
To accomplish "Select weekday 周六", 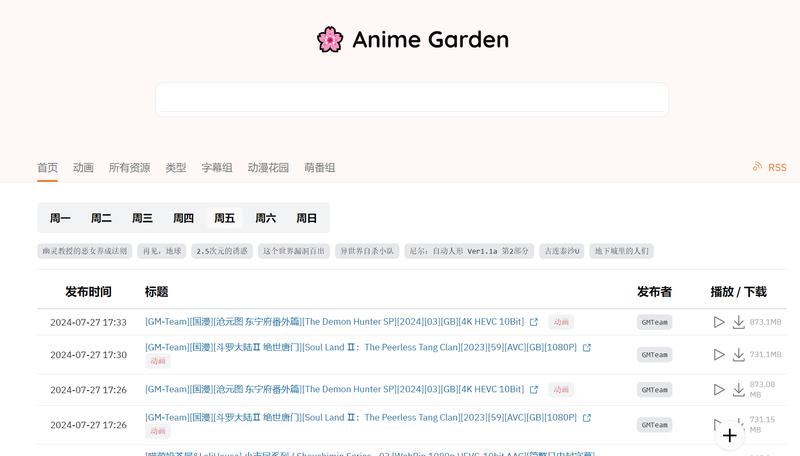I will coord(265,218).
